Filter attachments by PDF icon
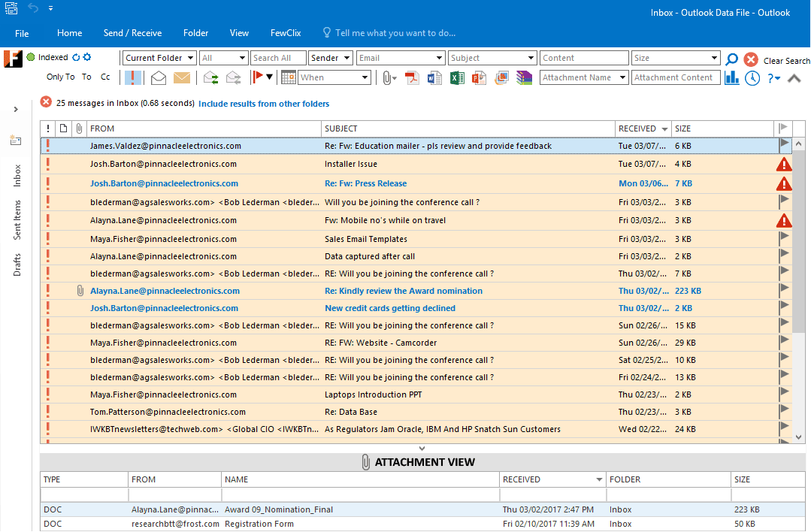 click(412, 77)
